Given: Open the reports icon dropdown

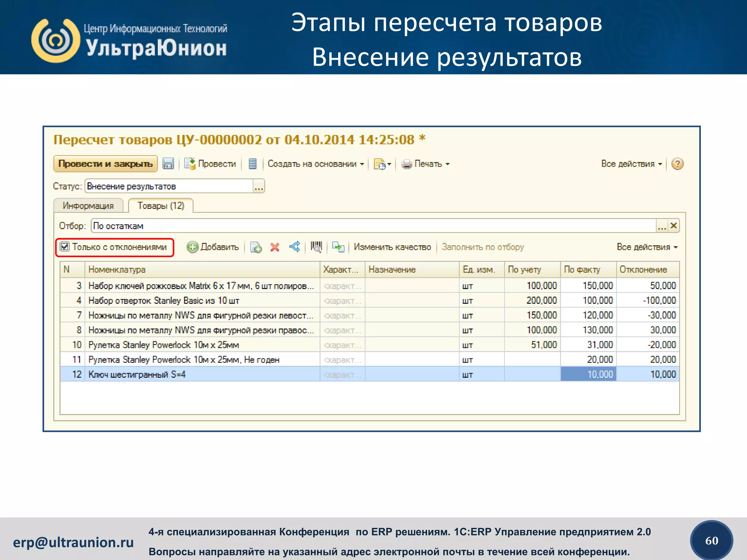Looking at the screenshot, I should (x=382, y=164).
